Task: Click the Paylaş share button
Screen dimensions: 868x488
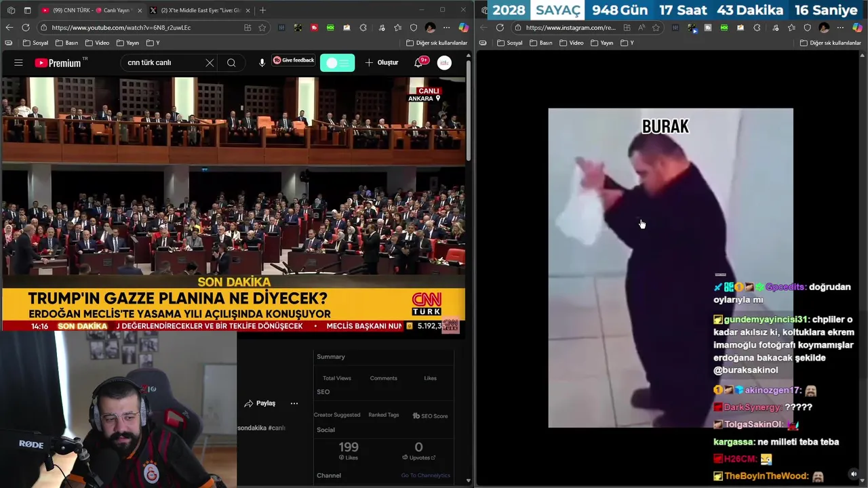Action: tap(260, 403)
